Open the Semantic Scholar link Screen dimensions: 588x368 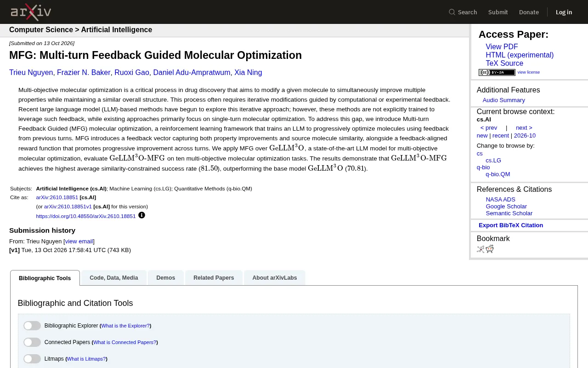coord(509,213)
